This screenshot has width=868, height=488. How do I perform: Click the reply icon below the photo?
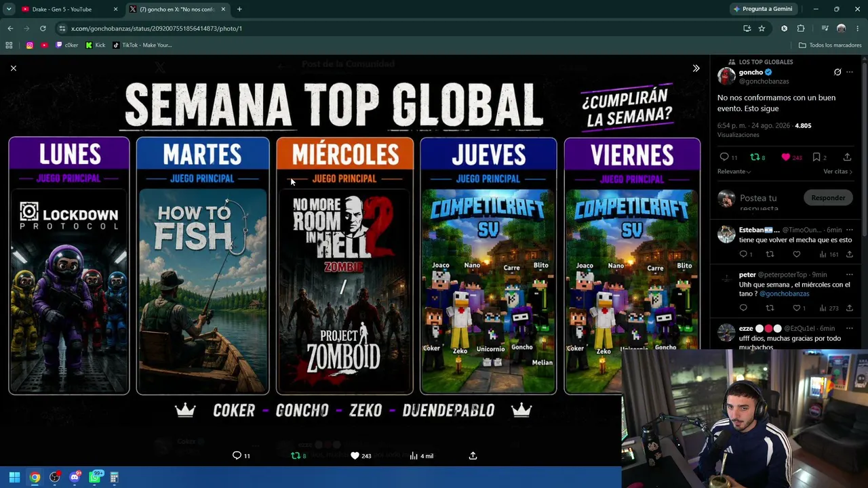point(237,455)
